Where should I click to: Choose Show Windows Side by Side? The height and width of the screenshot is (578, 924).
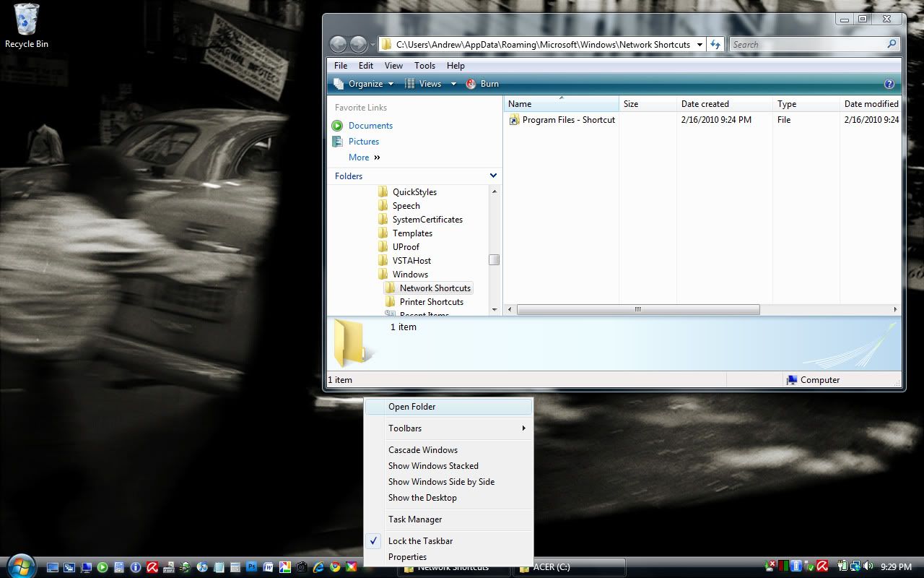point(449,482)
